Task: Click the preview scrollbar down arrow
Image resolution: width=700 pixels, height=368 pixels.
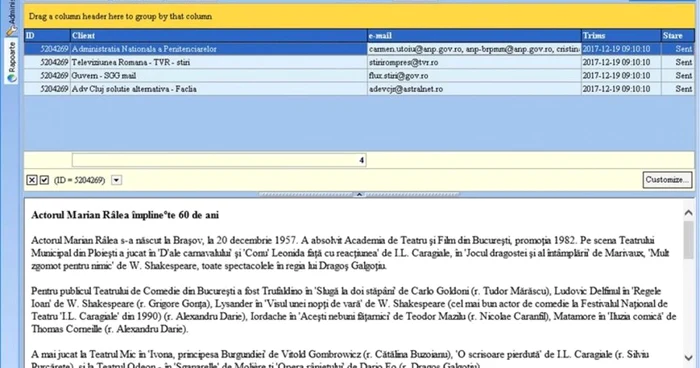Action: [688, 358]
